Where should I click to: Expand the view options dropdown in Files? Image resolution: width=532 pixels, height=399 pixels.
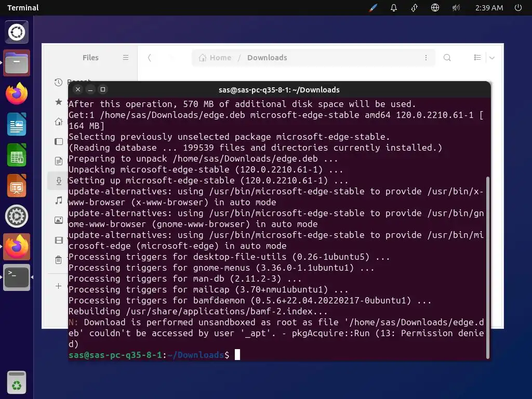(x=492, y=58)
